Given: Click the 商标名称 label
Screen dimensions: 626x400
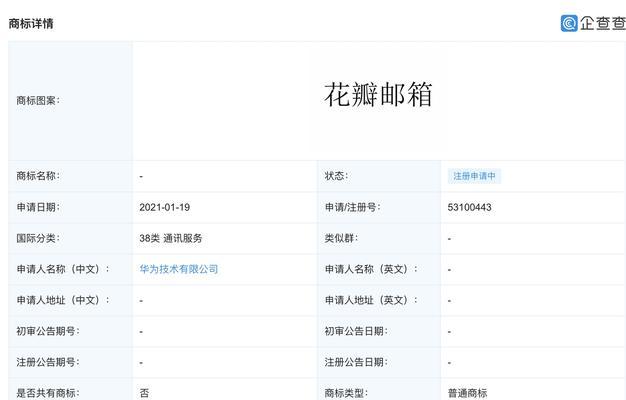Looking at the screenshot, I should click(38, 176).
